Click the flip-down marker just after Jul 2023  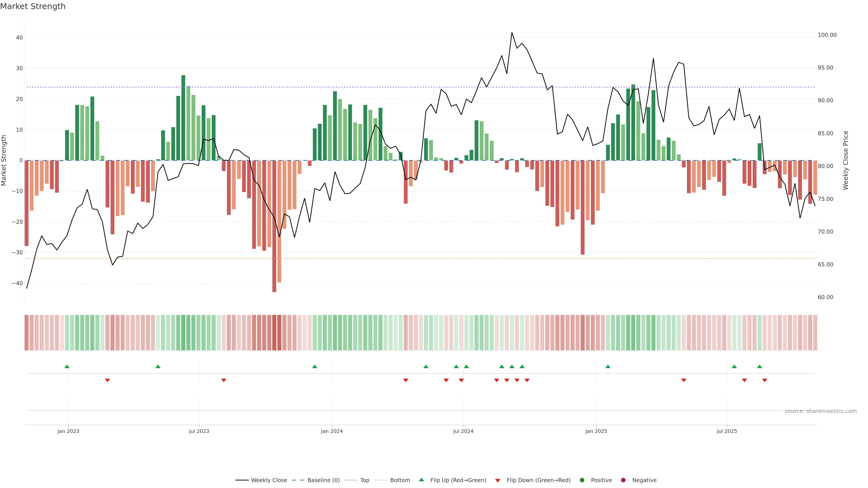(x=224, y=380)
